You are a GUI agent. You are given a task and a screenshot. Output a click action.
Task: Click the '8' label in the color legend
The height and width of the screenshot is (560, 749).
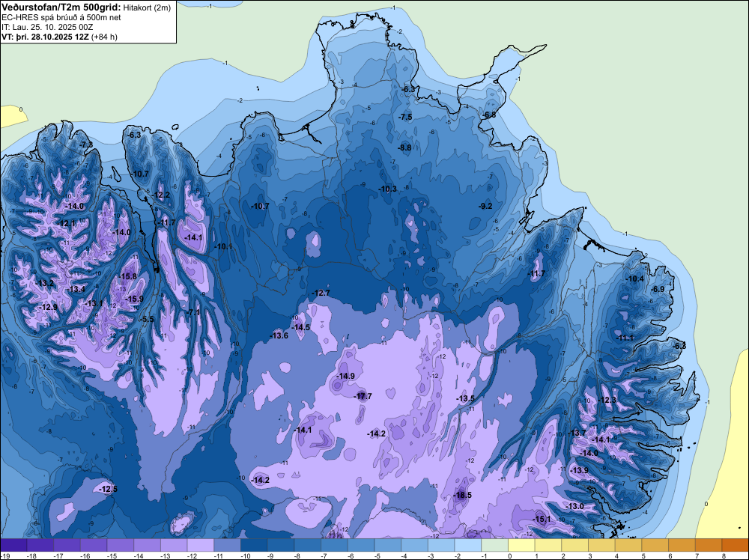click(x=722, y=556)
